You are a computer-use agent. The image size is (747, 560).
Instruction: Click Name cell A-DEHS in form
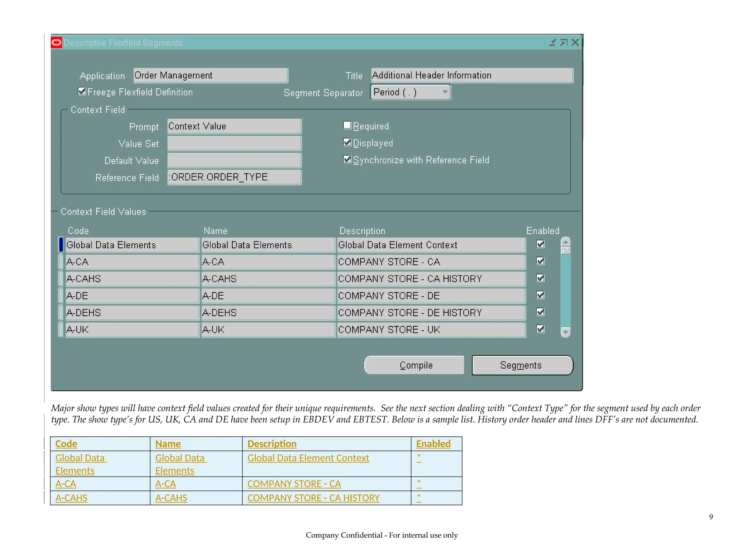[x=268, y=312]
